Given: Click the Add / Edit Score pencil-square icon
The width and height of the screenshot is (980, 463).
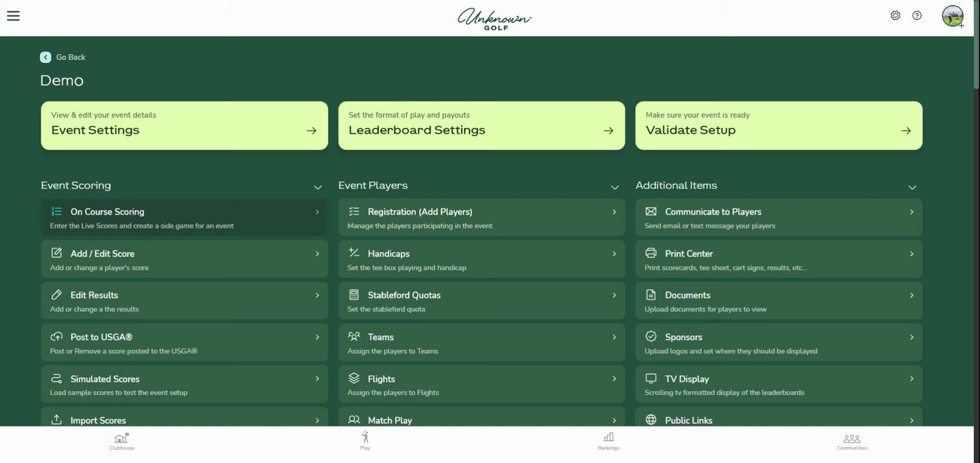Looking at the screenshot, I should coord(57,253).
